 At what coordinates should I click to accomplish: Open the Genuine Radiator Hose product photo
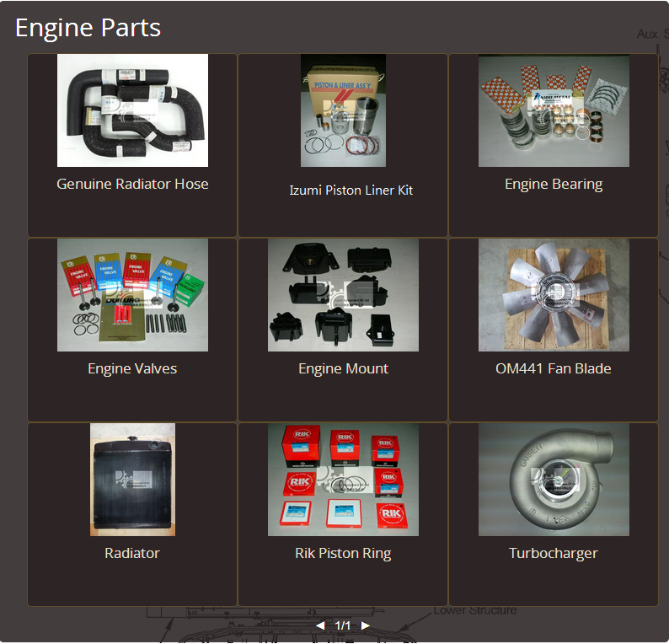click(132, 110)
